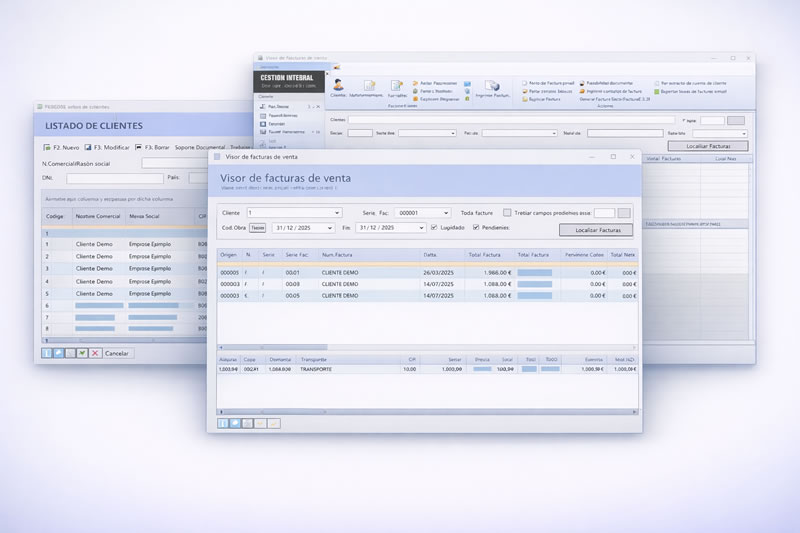Enable the Toda factura checkbox

[x=507, y=213]
